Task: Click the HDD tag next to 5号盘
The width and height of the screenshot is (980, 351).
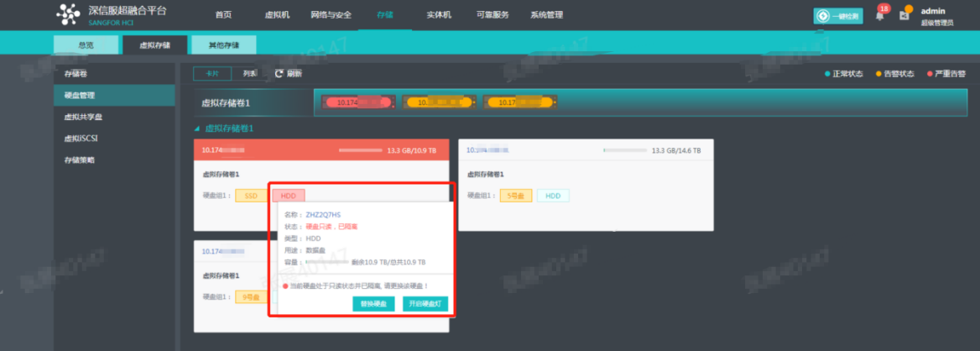Action: click(x=553, y=196)
